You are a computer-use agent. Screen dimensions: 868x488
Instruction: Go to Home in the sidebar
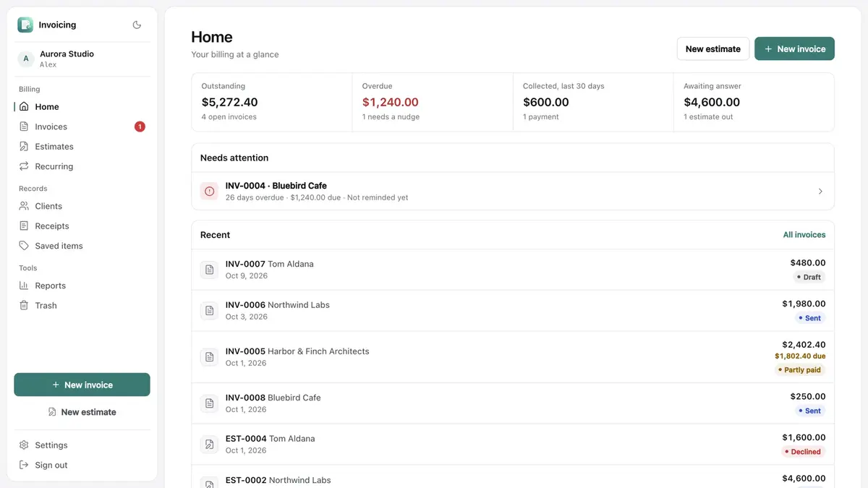point(82,106)
